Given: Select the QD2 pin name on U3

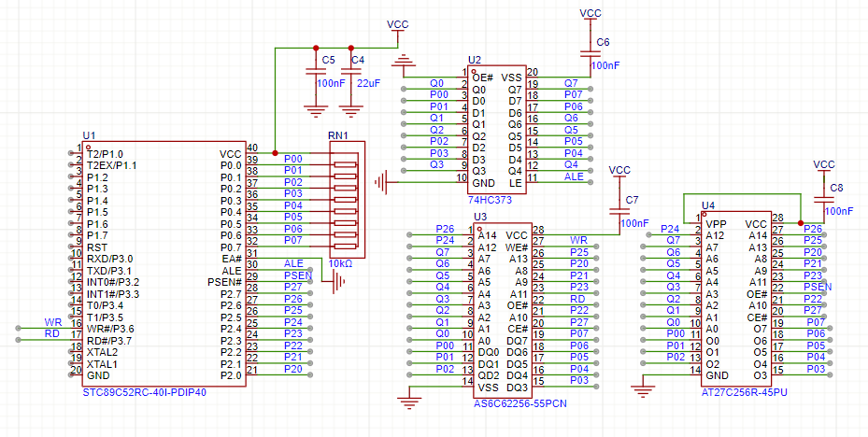Looking at the screenshot, I should point(489,375).
